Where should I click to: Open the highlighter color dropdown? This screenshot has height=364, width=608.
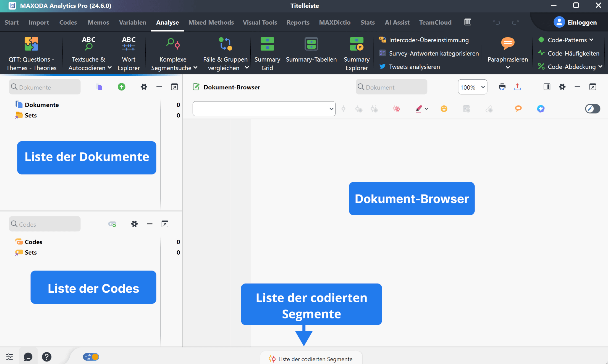click(x=426, y=109)
